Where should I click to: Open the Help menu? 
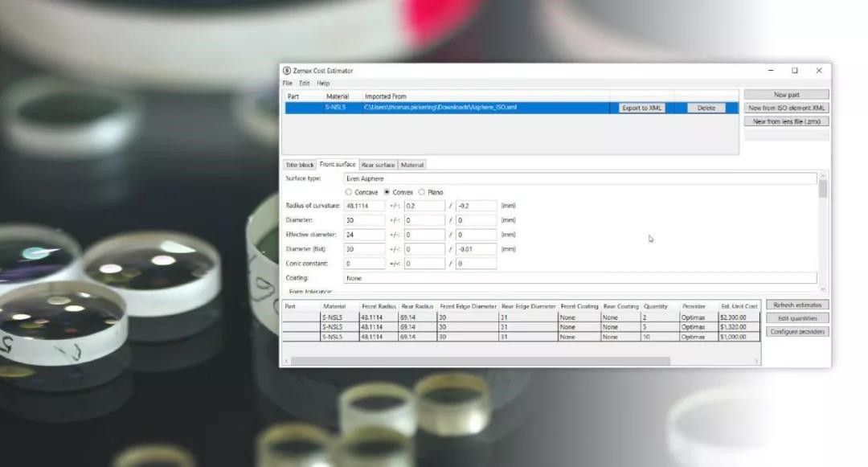click(323, 84)
